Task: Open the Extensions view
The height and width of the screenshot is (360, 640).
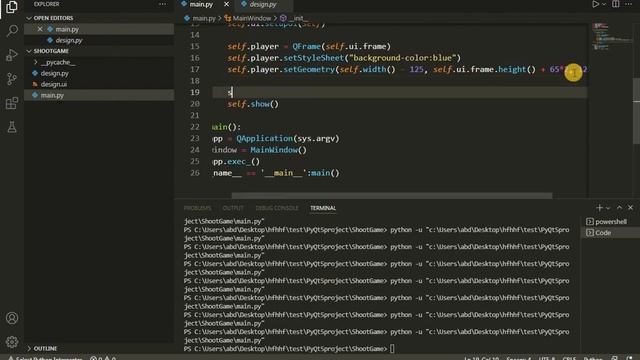Action: [x=12, y=103]
